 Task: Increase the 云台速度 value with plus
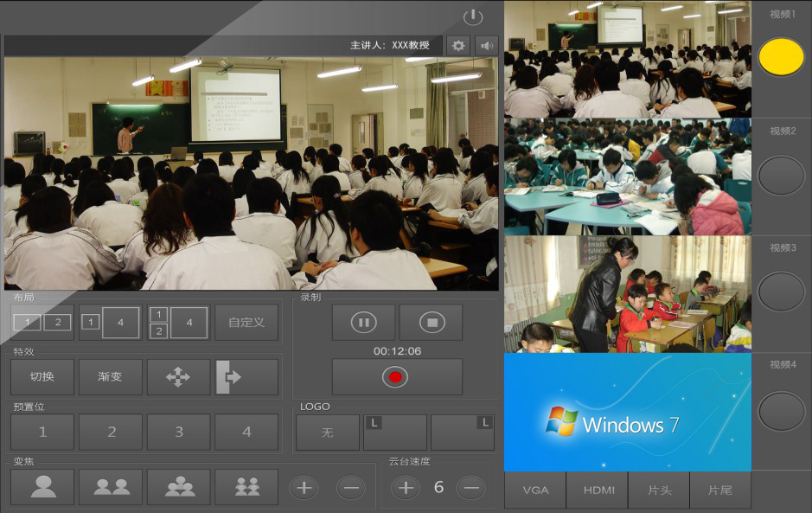click(x=405, y=488)
